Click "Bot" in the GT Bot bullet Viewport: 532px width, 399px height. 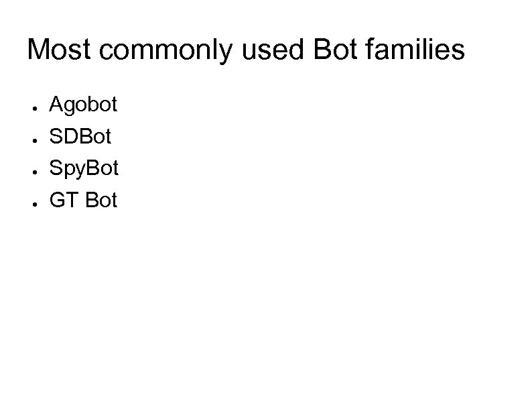pyautogui.click(x=102, y=200)
